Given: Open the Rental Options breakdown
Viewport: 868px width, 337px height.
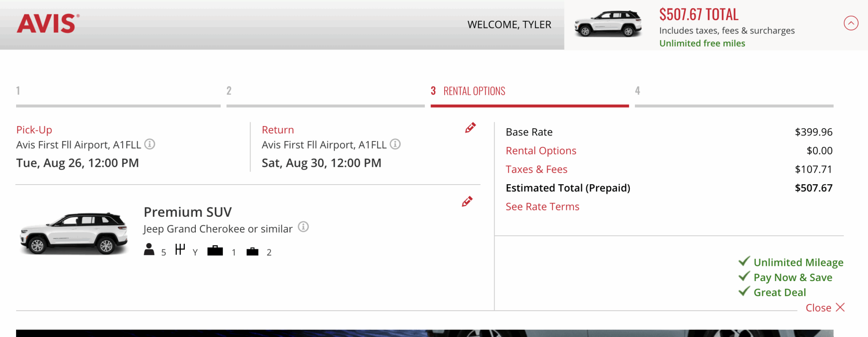Looking at the screenshot, I should tap(540, 150).
